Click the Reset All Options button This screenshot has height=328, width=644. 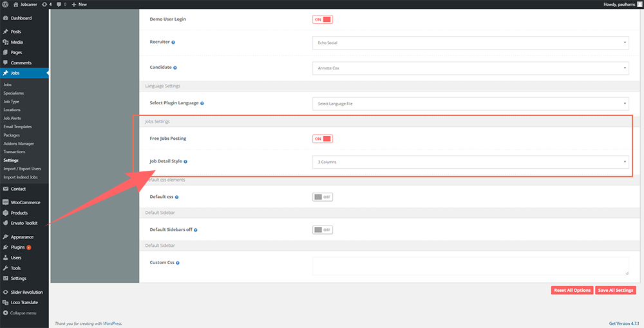572,290
